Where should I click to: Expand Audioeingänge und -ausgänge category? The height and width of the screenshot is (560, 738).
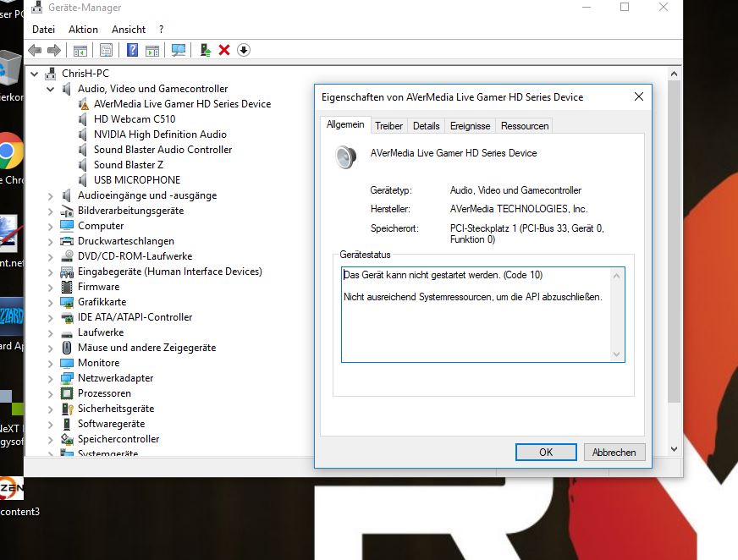[51, 196]
